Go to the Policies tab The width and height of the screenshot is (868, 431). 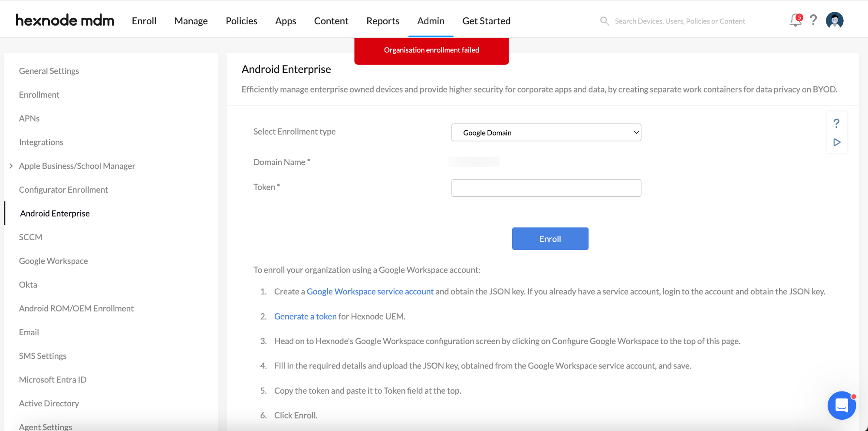[x=241, y=21]
